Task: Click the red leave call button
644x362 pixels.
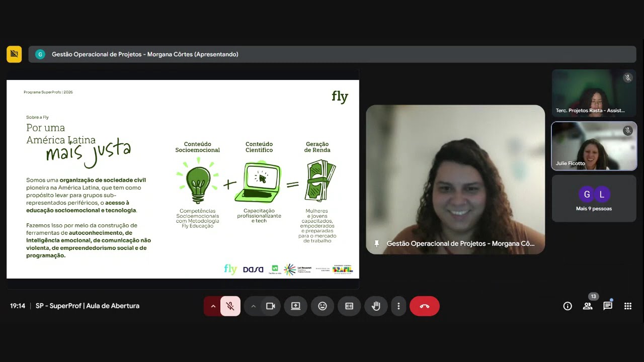Action: (x=425, y=306)
